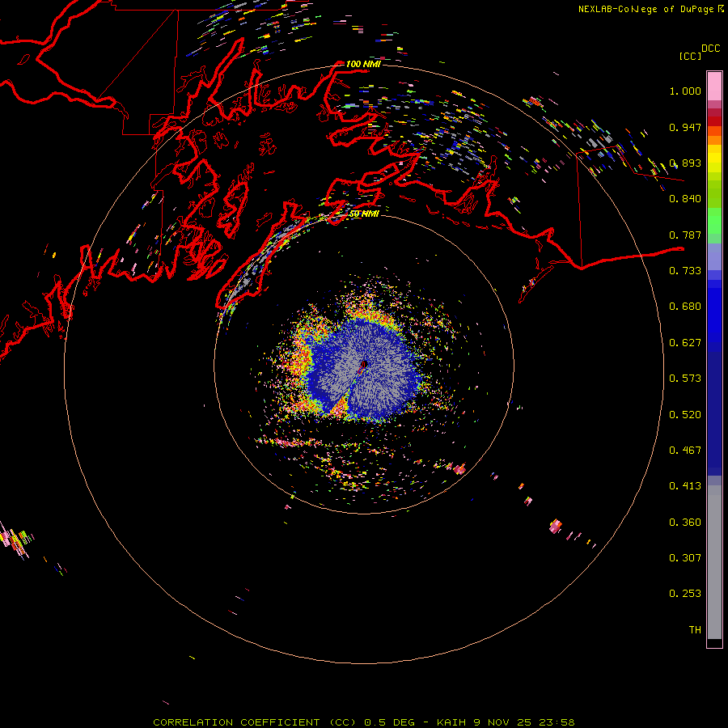Select the 0.787 scale value
Screen dimensions: 728x728
(685, 235)
